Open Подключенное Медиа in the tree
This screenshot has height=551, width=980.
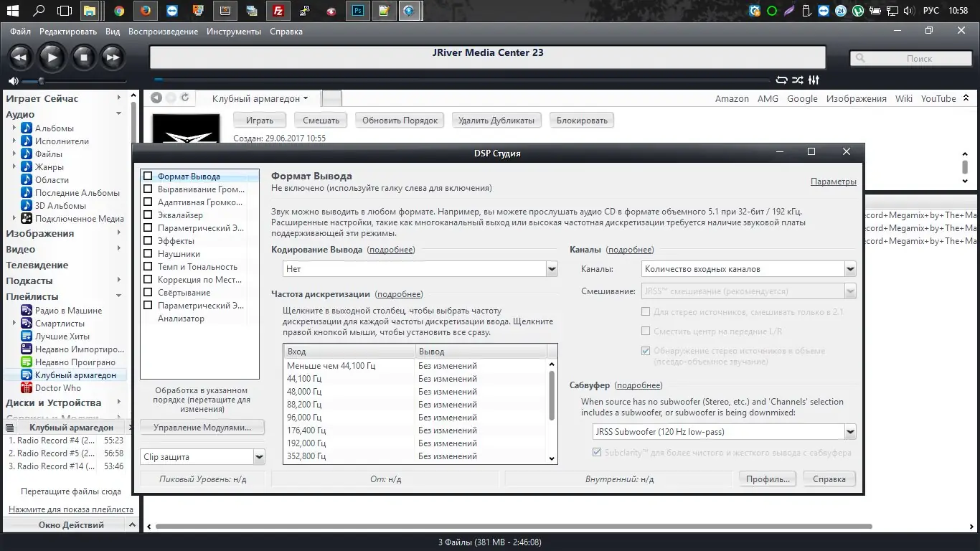pos(80,219)
